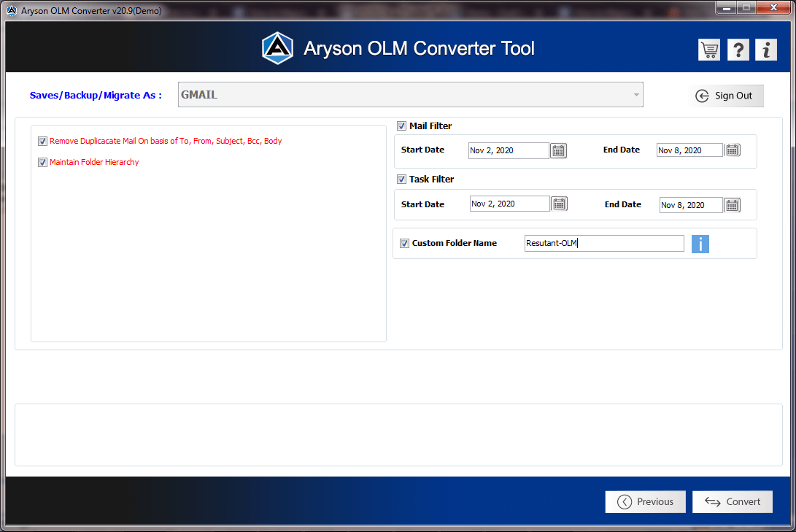The width and height of the screenshot is (796, 532).
Task: Minimize the Aryson OLM Converter window
Action: [x=727, y=8]
